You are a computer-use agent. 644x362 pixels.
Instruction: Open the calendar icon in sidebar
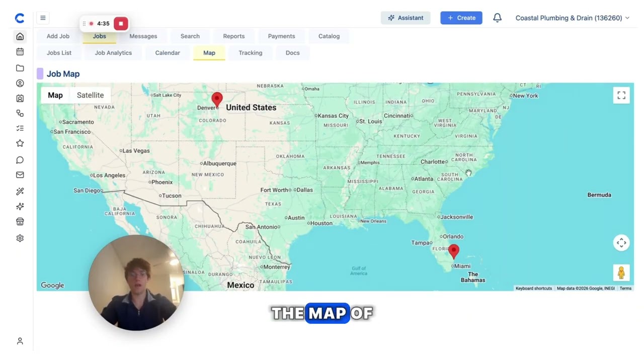click(x=20, y=52)
